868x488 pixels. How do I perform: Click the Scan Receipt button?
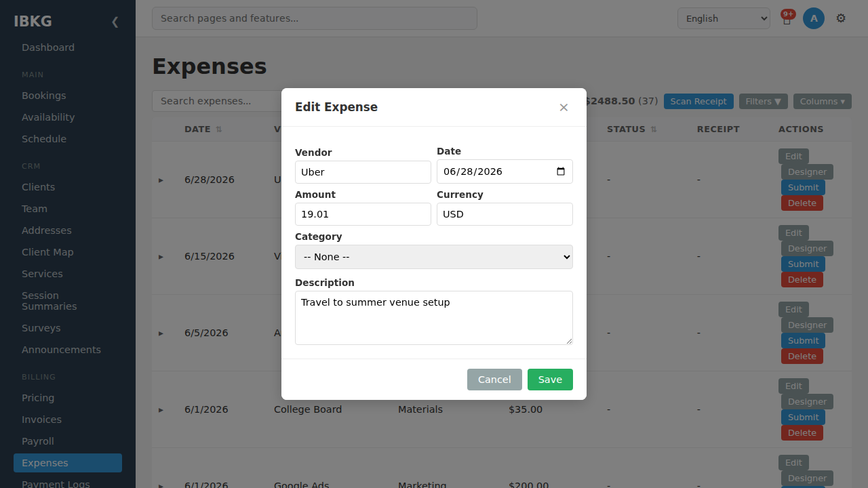[x=698, y=102]
